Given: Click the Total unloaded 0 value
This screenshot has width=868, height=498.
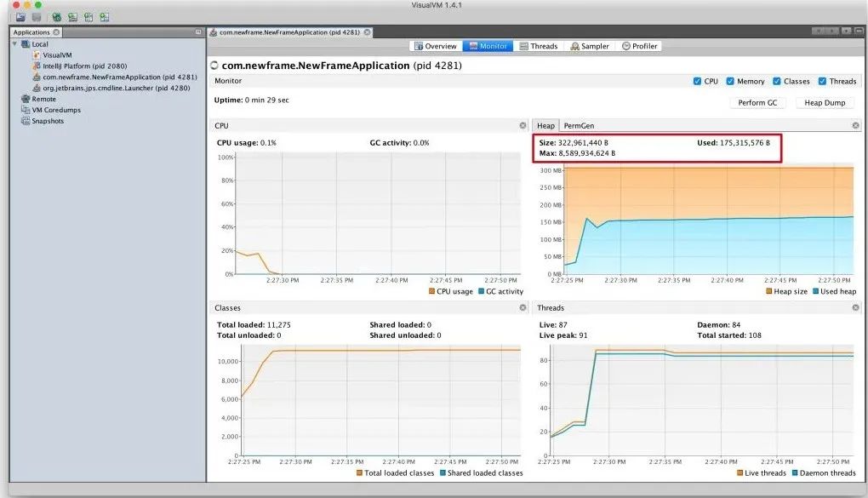Looking at the screenshot, I should (x=278, y=335).
